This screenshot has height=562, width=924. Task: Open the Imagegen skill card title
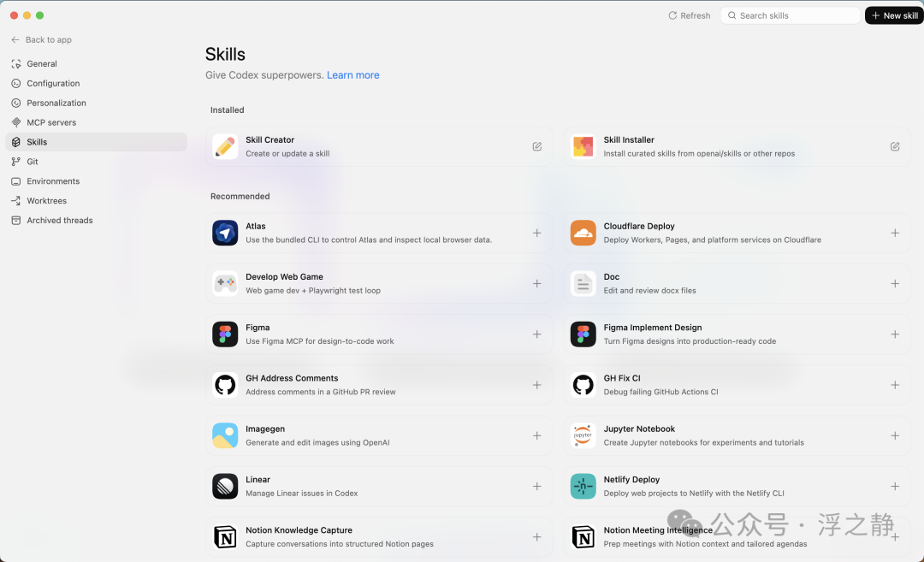coord(265,429)
